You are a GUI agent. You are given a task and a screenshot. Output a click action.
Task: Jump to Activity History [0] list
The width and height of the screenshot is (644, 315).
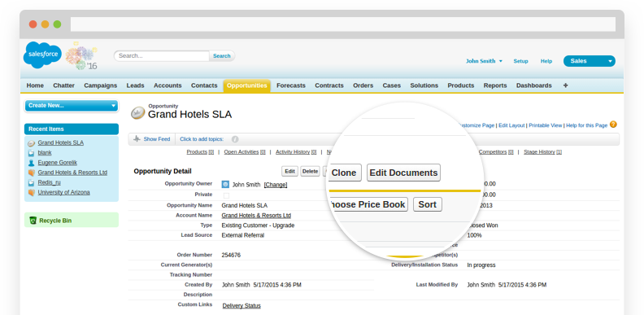tap(296, 151)
